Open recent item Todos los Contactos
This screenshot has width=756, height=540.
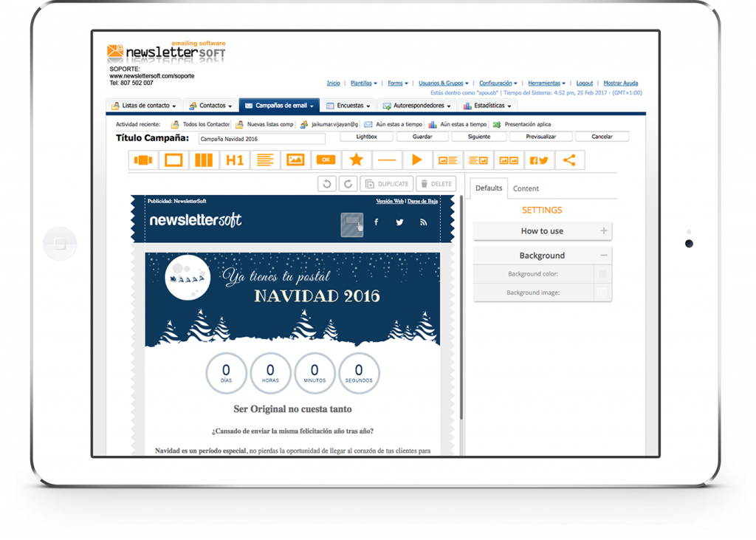pos(201,125)
